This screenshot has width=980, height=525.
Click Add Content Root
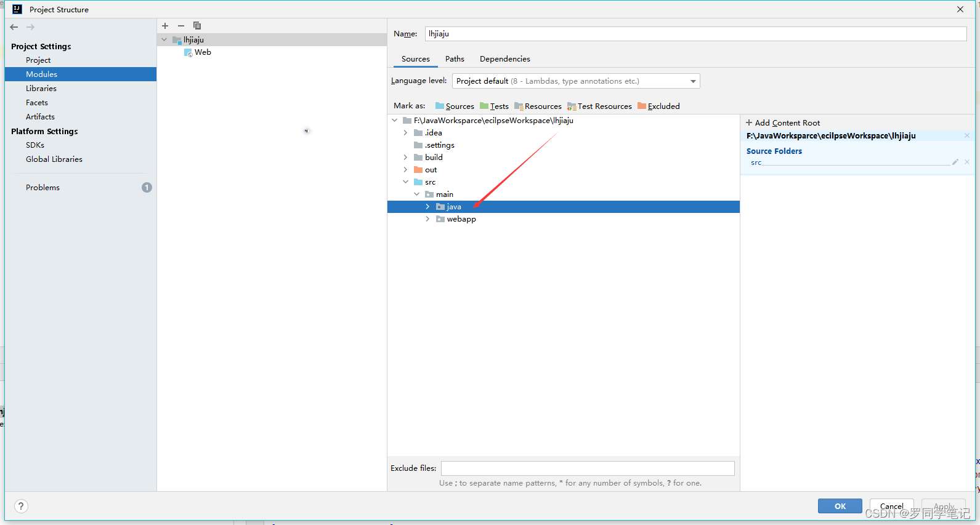[x=783, y=123]
